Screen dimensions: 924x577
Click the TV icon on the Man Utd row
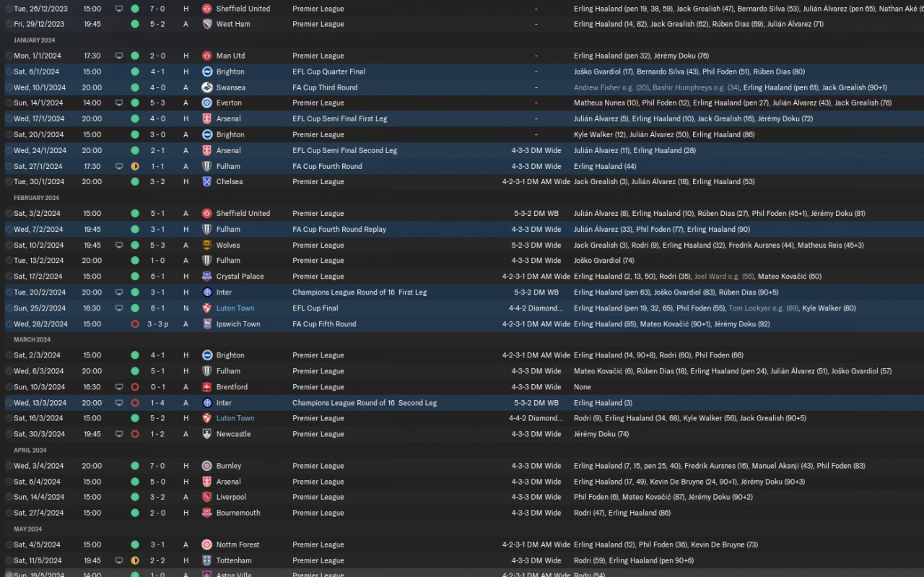click(x=119, y=56)
